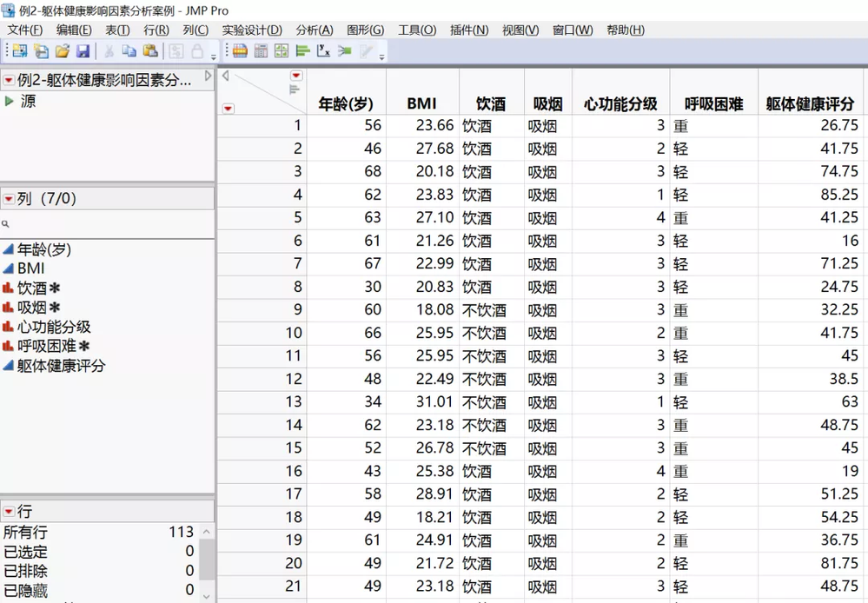
Task: Click the Paste toolbar icon
Action: [149, 52]
